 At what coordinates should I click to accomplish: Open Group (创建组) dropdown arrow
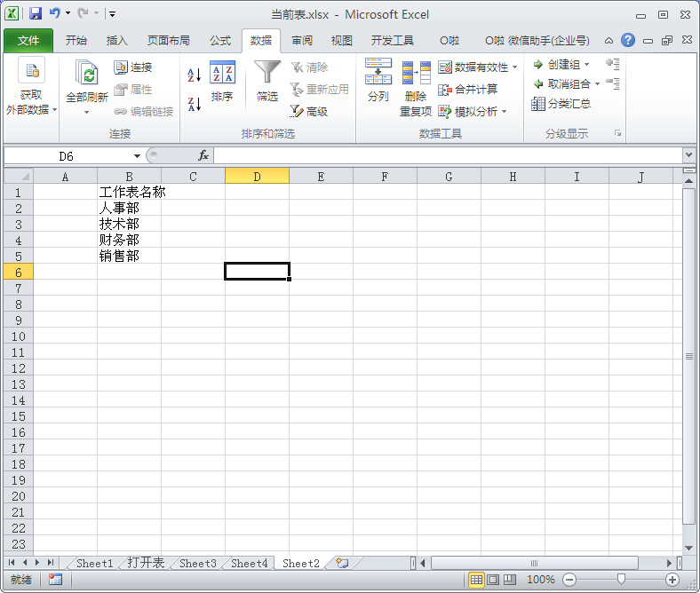tap(586, 65)
